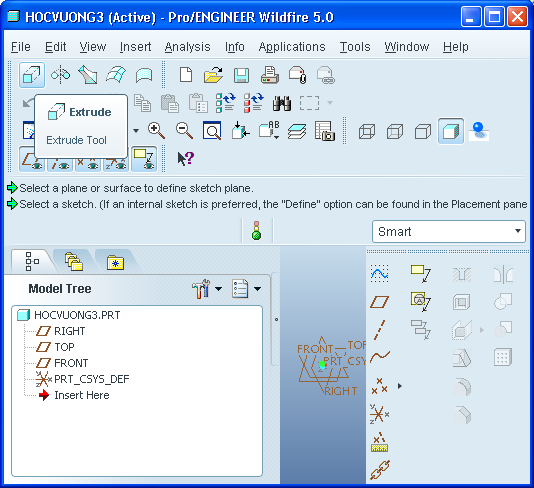
Task: Select HOCVUONG3.PRT in the model tree
Action: [69, 315]
